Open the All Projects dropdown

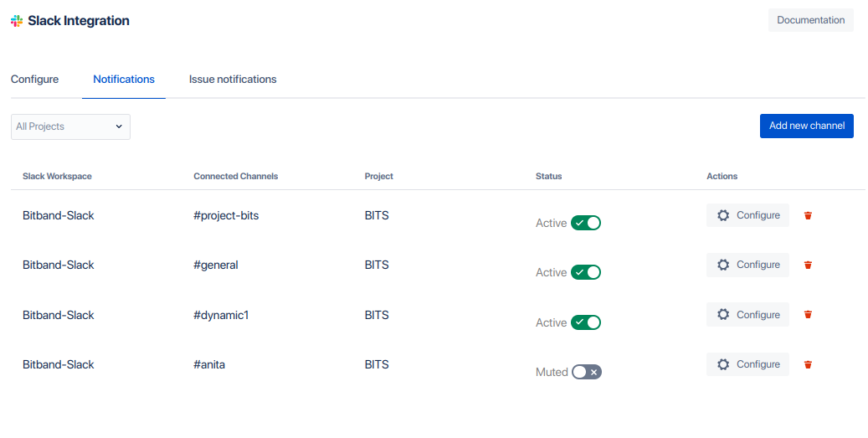point(70,126)
